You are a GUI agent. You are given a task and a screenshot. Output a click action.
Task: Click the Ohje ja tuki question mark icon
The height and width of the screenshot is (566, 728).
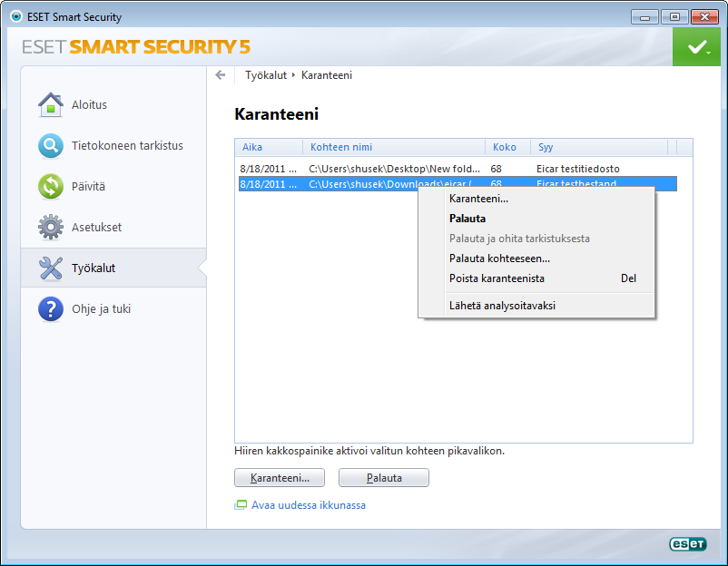51,309
